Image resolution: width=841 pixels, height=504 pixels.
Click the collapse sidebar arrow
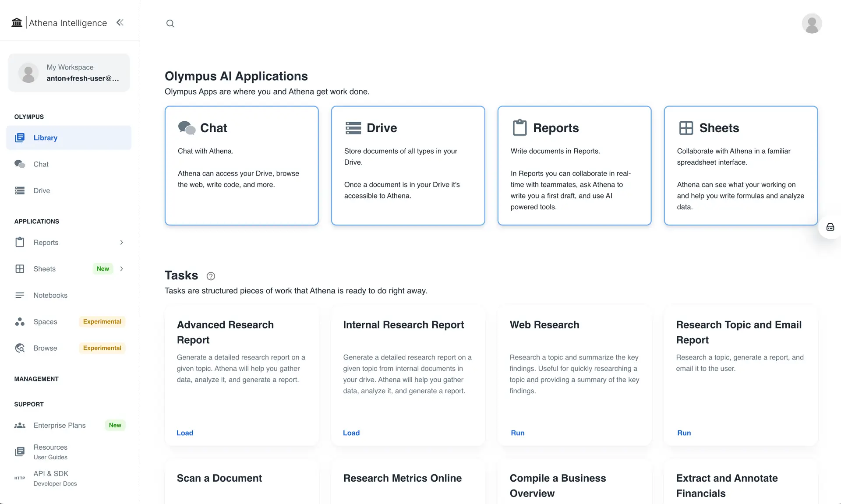tap(120, 23)
